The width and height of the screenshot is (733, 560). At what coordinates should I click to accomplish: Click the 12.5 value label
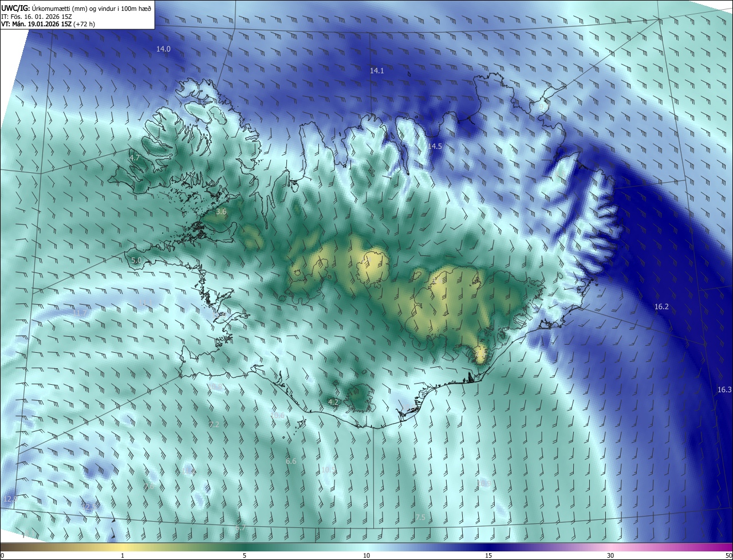90,507
